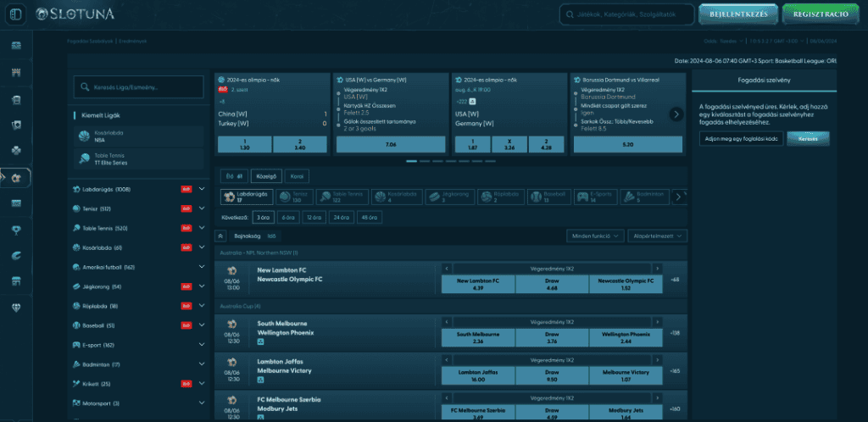Open the diamond icon at the sidebar bottom
The image size is (868, 422).
tap(16, 307)
